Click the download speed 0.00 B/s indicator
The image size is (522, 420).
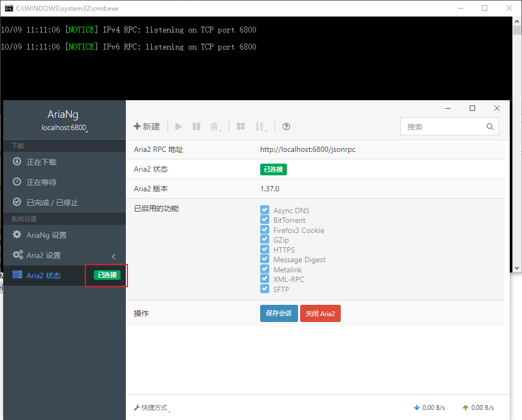click(429, 408)
